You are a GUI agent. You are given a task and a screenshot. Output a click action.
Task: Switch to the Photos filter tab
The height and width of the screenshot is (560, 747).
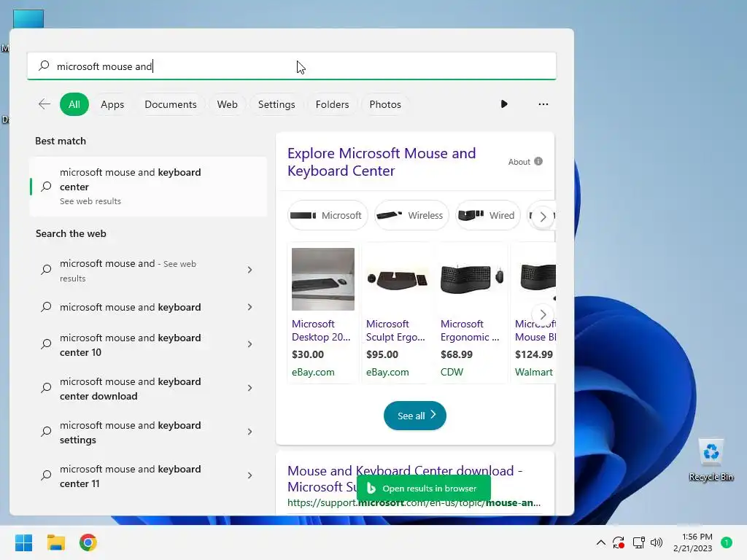tap(385, 104)
